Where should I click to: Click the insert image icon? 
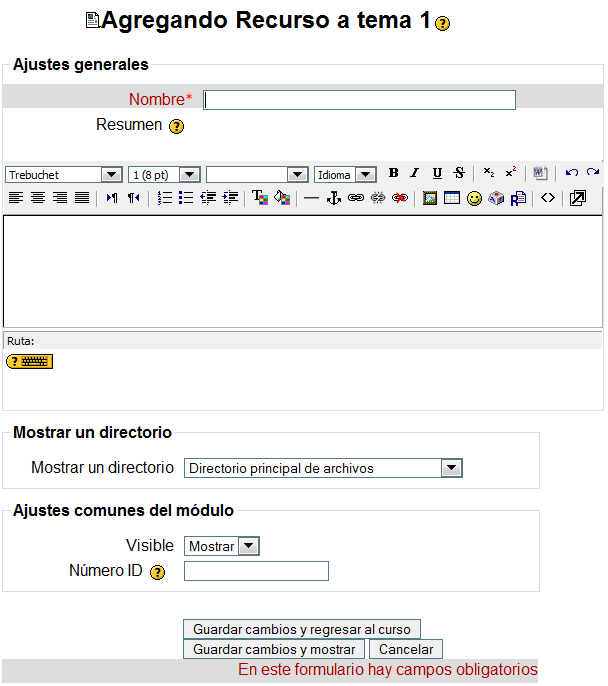coord(430,198)
